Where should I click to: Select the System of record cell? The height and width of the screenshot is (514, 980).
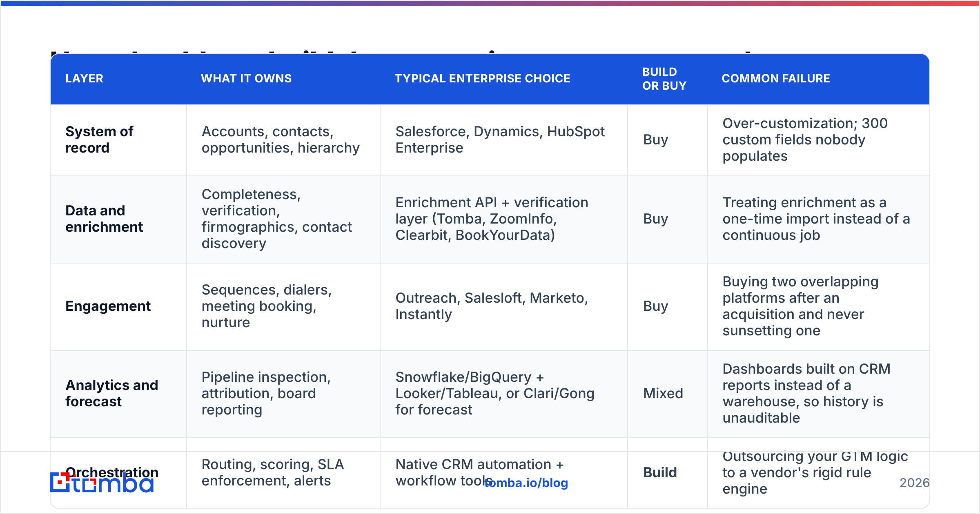tap(118, 140)
